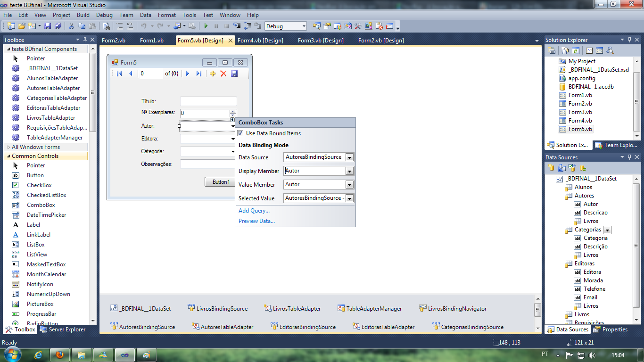Click the Add Query link

pyautogui.click(x=254, y=211)
